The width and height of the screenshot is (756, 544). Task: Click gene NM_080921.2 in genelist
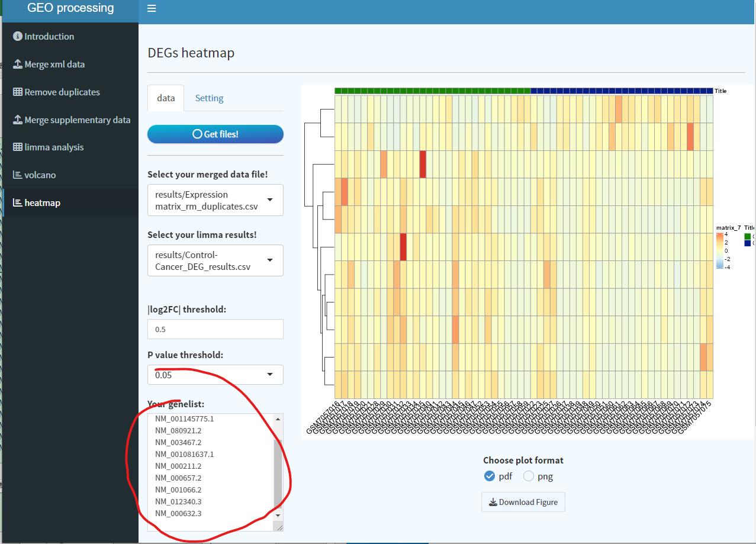tap(178, 431)
